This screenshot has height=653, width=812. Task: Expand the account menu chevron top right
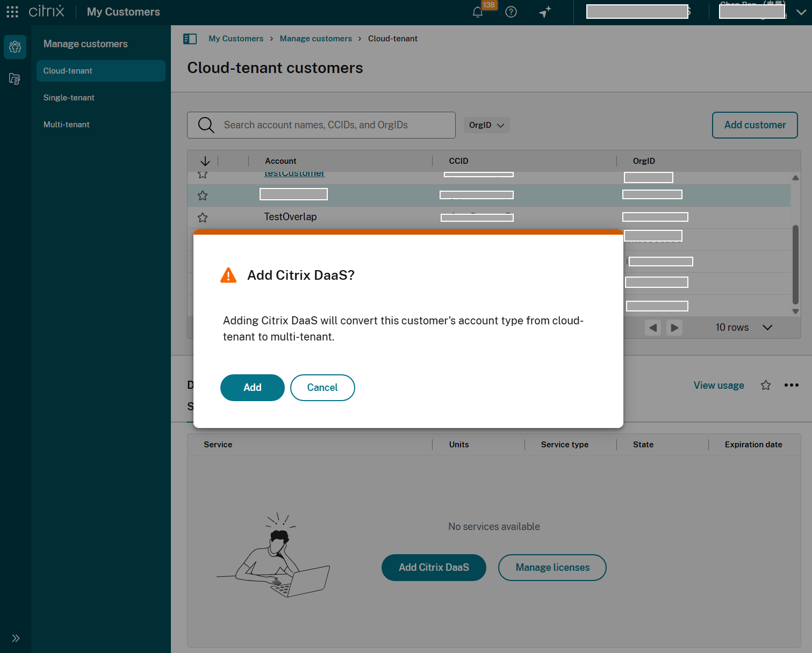click(801, 12)
